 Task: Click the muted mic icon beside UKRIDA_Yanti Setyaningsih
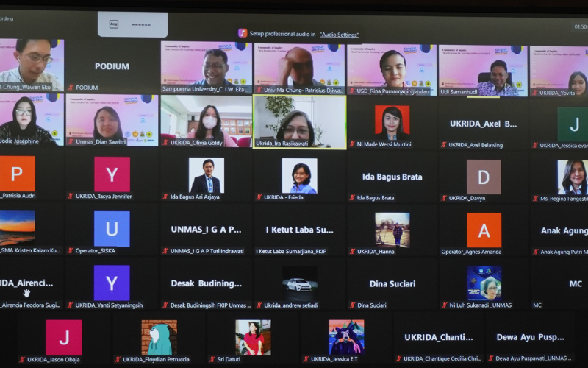pyautogui.click(x=71, y=305)
